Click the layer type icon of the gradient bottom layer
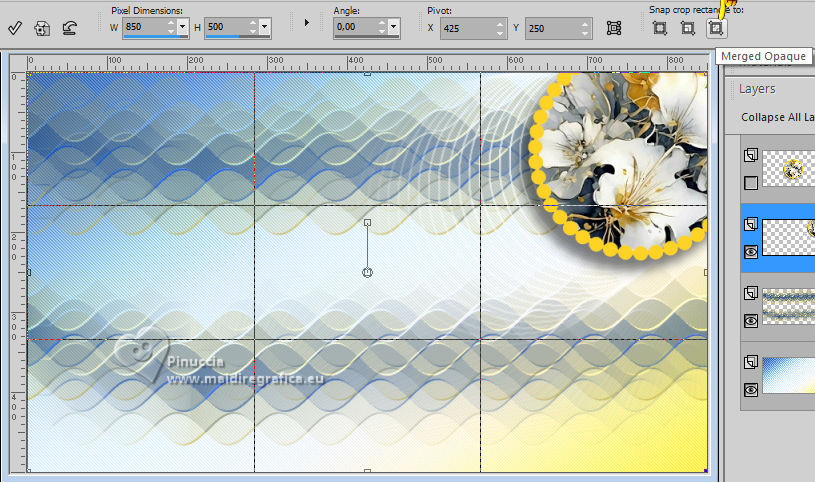The image size is (815, 482). pos(751,362)
